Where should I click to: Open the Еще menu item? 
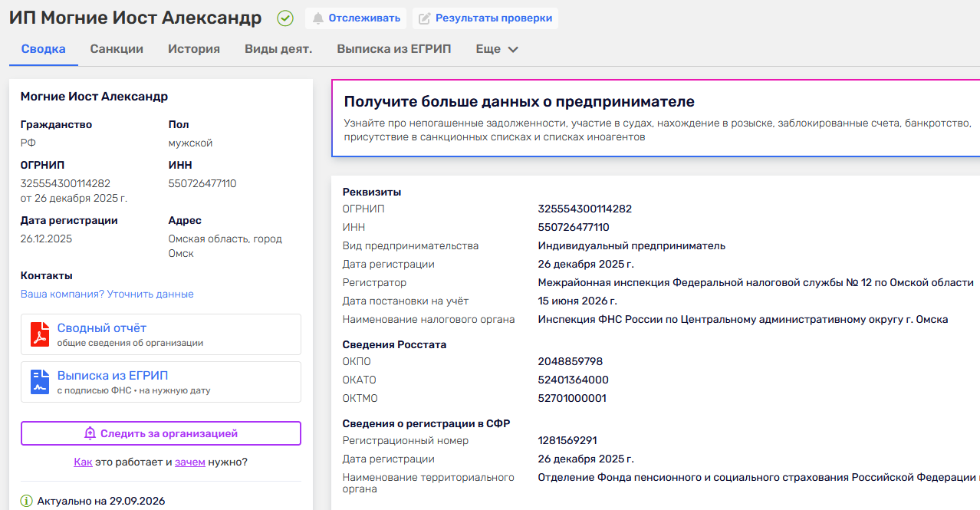[497, 49]
